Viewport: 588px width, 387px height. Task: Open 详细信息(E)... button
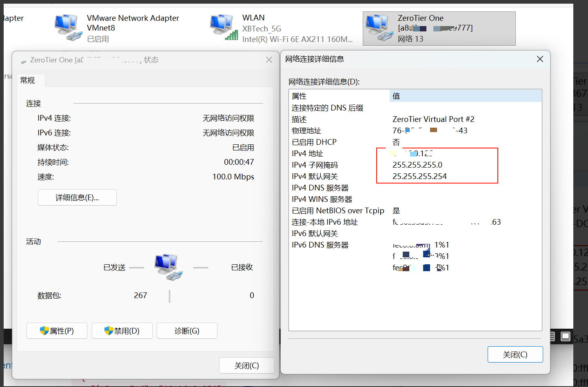pyautogui.click(x=77, y=197)
